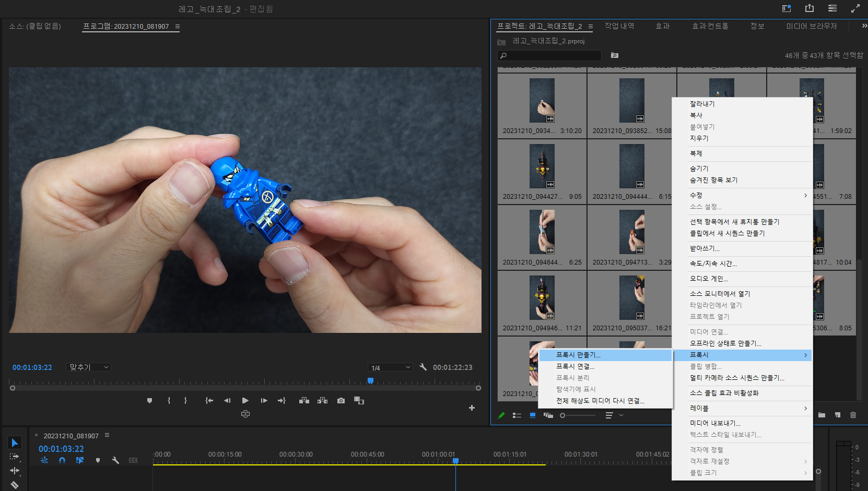The image size is (868, 491).
Task: Switch to the 미디어 브라우저 tab
Action: click(x=812, y=26)
